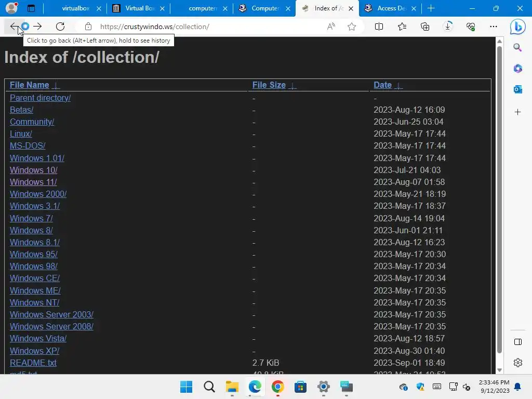Open the Windows Start menu
This screenshot has width=532, height=399.
click(x=187, y=387)
